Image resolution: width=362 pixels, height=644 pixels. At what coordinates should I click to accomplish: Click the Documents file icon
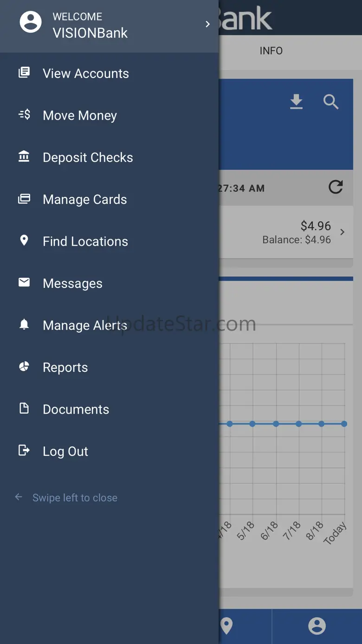[24, 408]
